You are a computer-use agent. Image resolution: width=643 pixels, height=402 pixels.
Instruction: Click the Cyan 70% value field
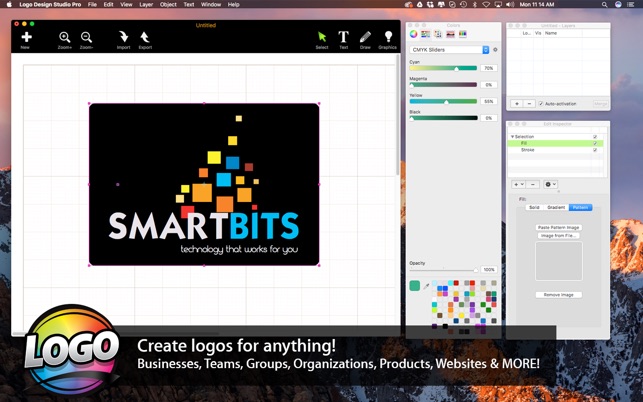tap(489, 68)
